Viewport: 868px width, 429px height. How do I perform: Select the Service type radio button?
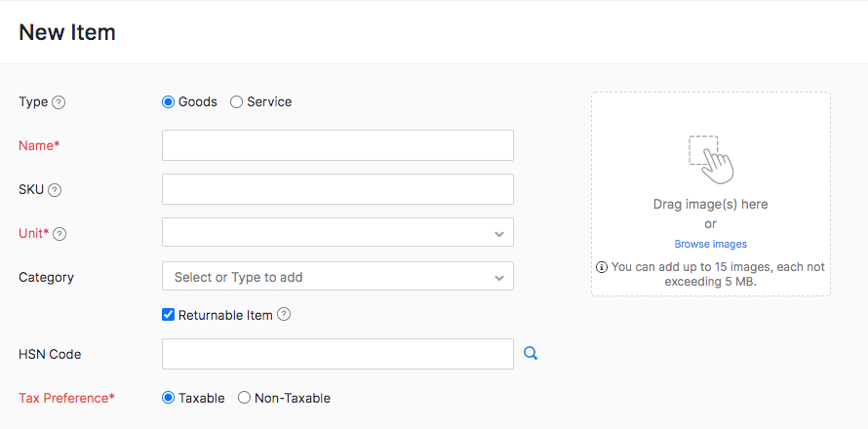(236, 102)
